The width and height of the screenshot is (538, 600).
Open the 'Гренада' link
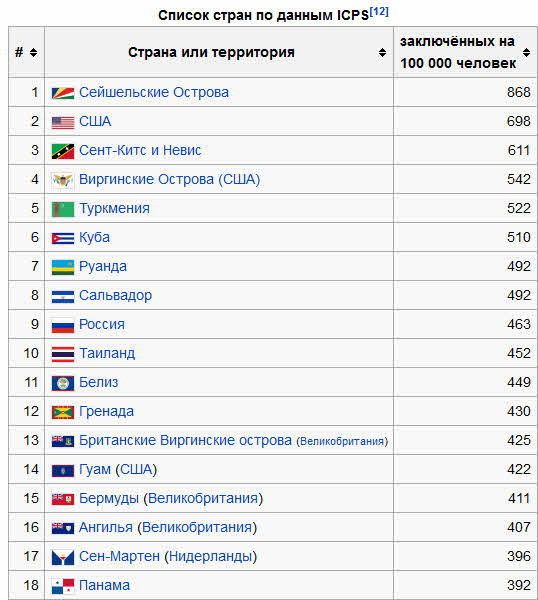pyautogui.click(x=106, y=411)
